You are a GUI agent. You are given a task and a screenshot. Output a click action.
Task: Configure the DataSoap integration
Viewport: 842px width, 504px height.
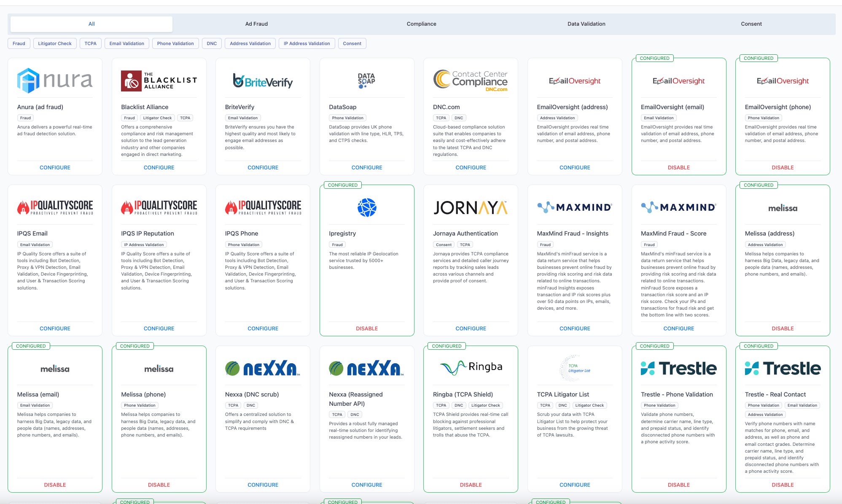coord(367,168)
